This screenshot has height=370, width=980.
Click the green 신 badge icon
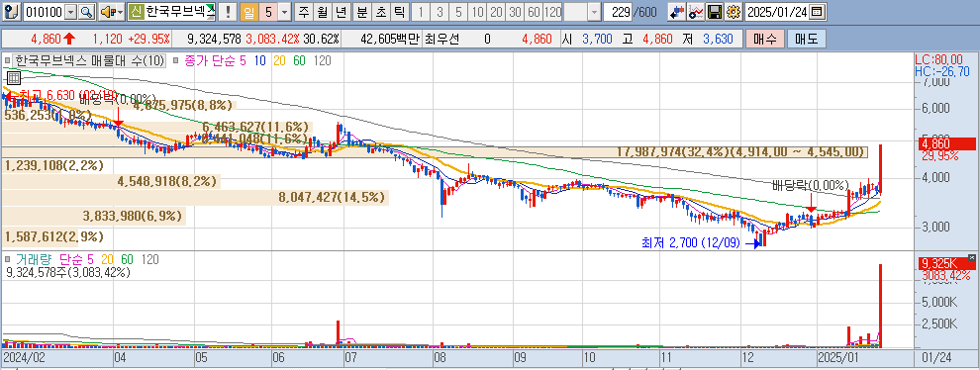136,11
